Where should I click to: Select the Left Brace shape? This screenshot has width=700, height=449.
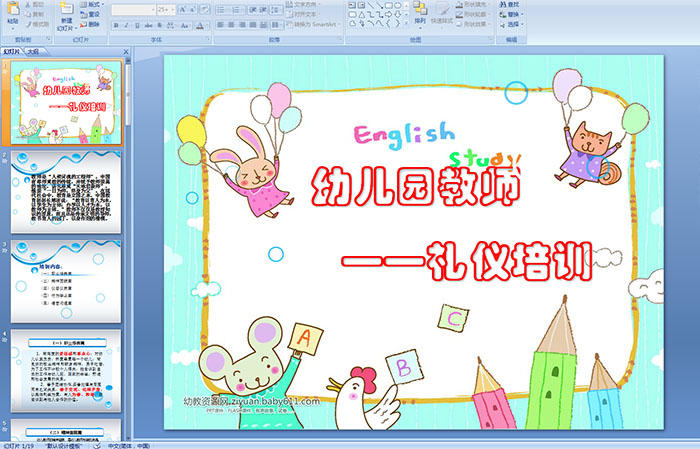(x=388, y=23)
